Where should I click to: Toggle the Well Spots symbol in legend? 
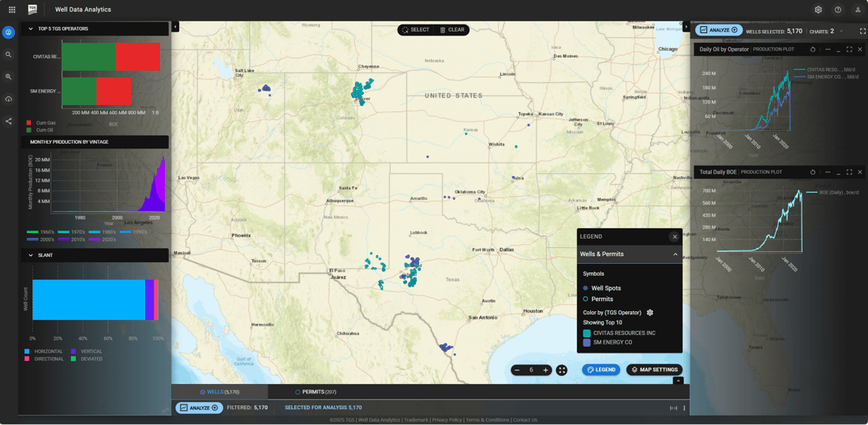[586, 288]
